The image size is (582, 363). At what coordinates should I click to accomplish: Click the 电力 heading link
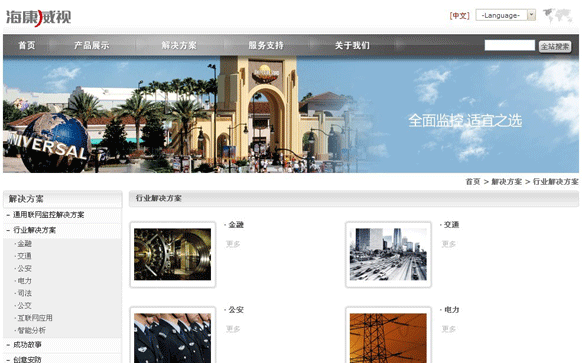pos(451,310)
